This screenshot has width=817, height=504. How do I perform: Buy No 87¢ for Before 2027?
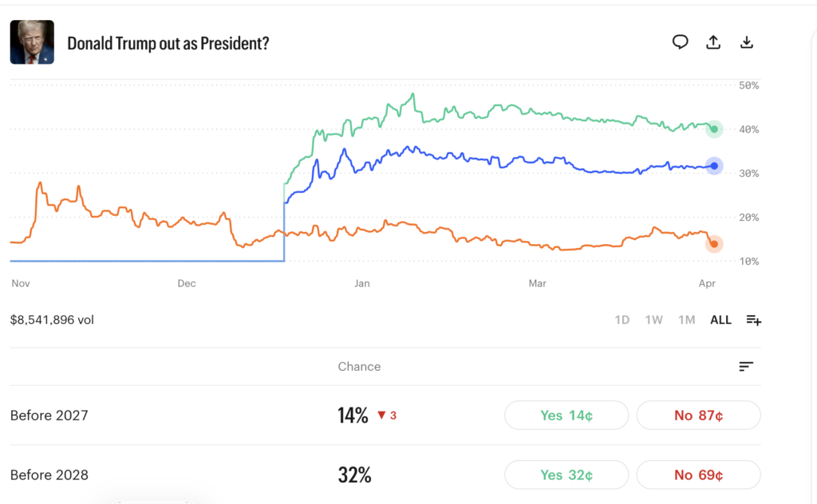point(698,415)
